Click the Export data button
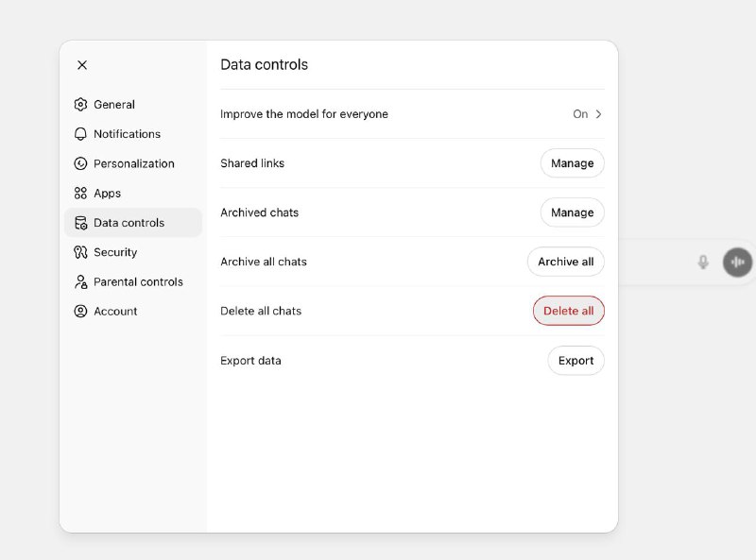The height and width of the screenshot is (560, 756). point(576,361)
